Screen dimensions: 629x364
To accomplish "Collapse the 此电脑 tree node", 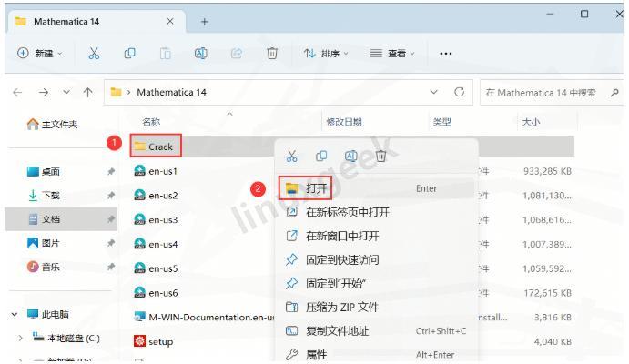I will [x=15, y=314].
